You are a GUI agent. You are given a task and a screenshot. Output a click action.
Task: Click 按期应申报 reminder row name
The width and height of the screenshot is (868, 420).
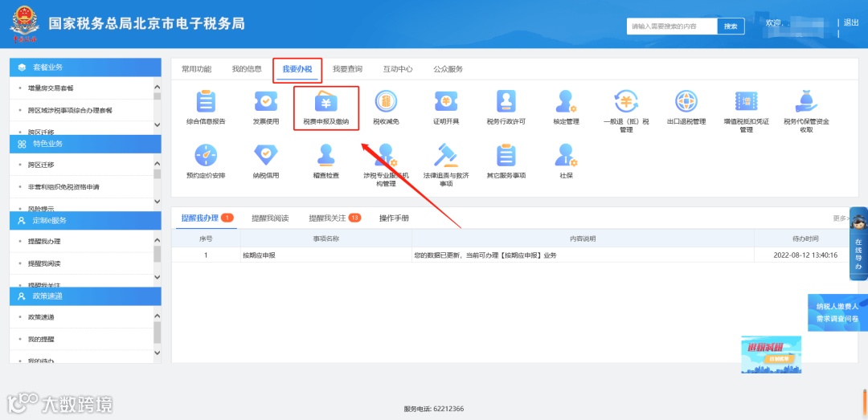click(259, 255)
